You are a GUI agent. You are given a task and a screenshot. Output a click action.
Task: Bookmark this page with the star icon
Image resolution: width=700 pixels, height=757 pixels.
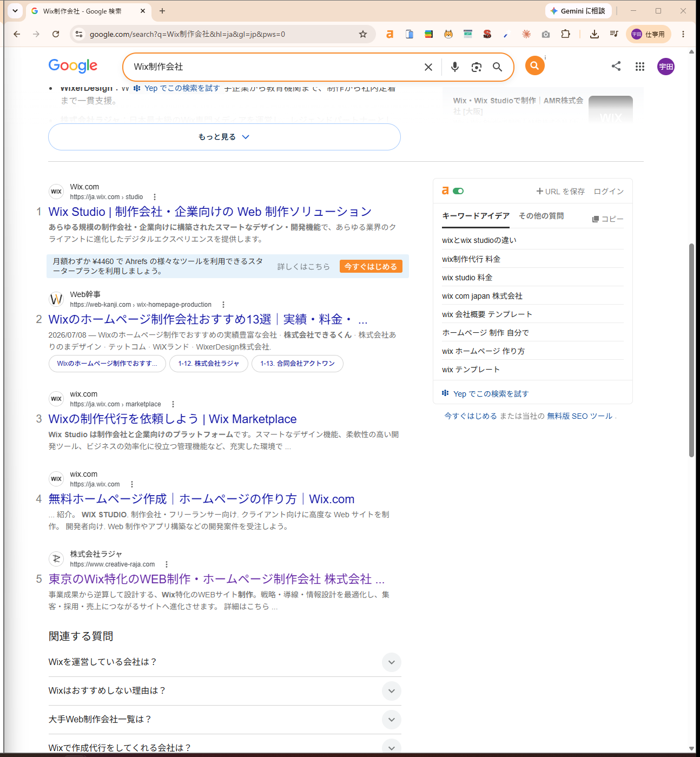point(363,34)
